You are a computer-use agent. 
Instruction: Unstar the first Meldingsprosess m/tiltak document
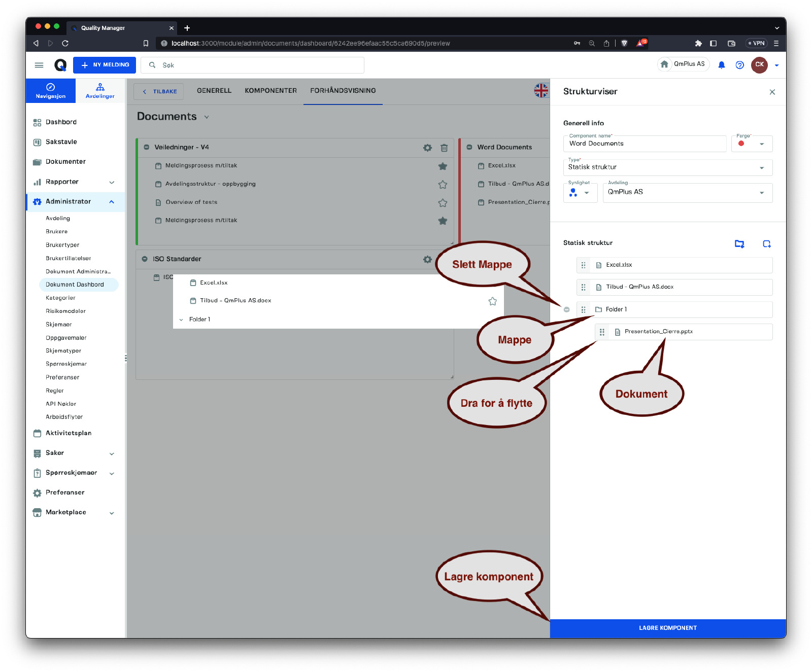(443, 166)
